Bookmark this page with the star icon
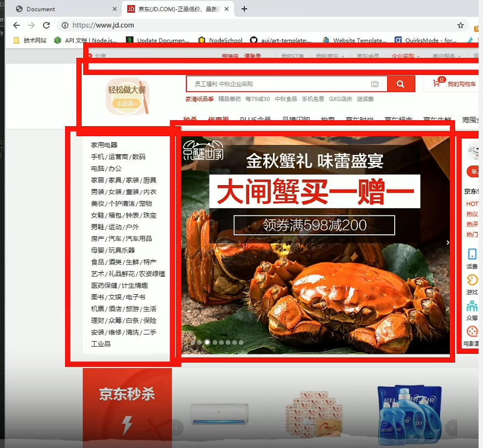The image size is (483, 448). (x=460, y=25)
